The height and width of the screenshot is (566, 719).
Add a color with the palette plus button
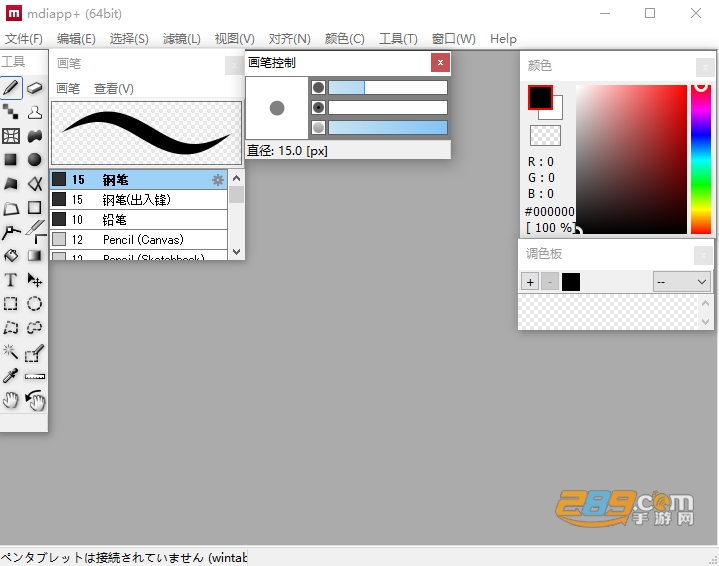(530, 282)
